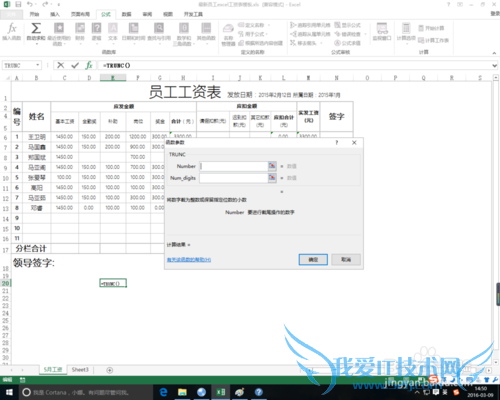Switch to the Home (开始) tab

pyautogui.click(x=34, y=14)
